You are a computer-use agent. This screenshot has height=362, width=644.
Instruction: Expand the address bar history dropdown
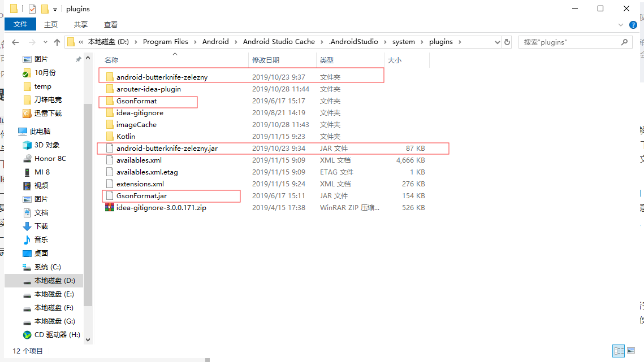point(498,42)
